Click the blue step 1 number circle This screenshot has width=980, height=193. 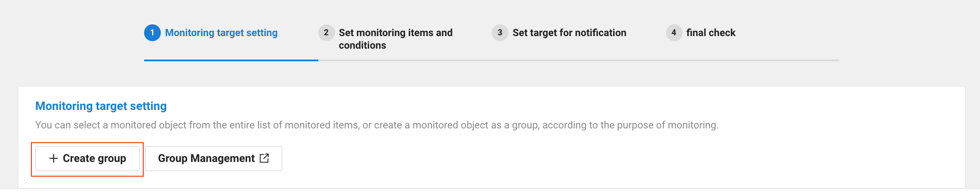point(152,33)
